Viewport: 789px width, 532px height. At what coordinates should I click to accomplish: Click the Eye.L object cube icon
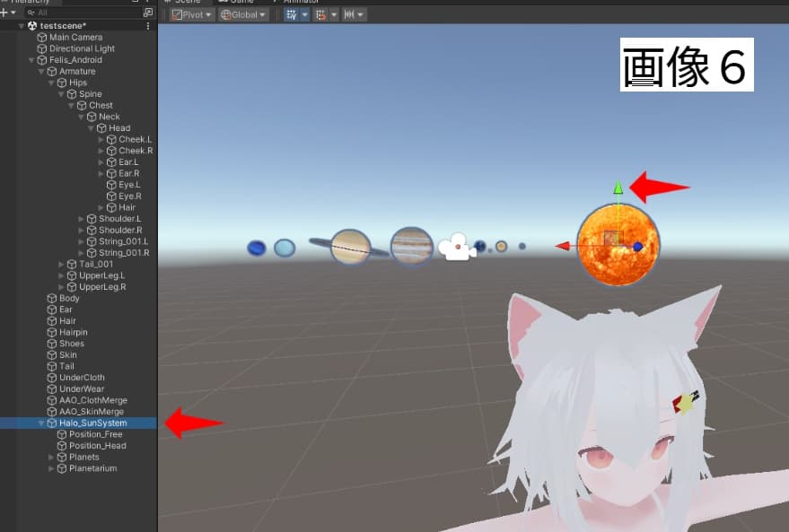pyautogui.click(x=111, y=185)
